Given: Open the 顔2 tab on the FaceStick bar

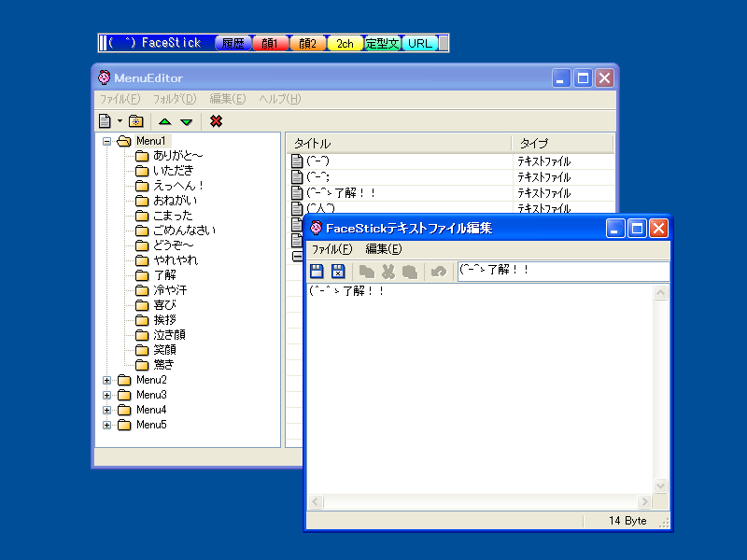Looking at the screenshot, I should 308,43.
